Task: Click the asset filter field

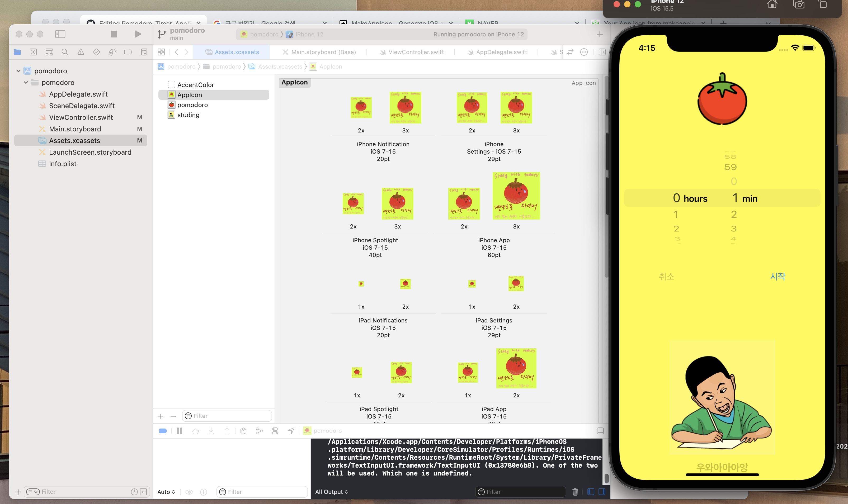Action: coord(227,415)
